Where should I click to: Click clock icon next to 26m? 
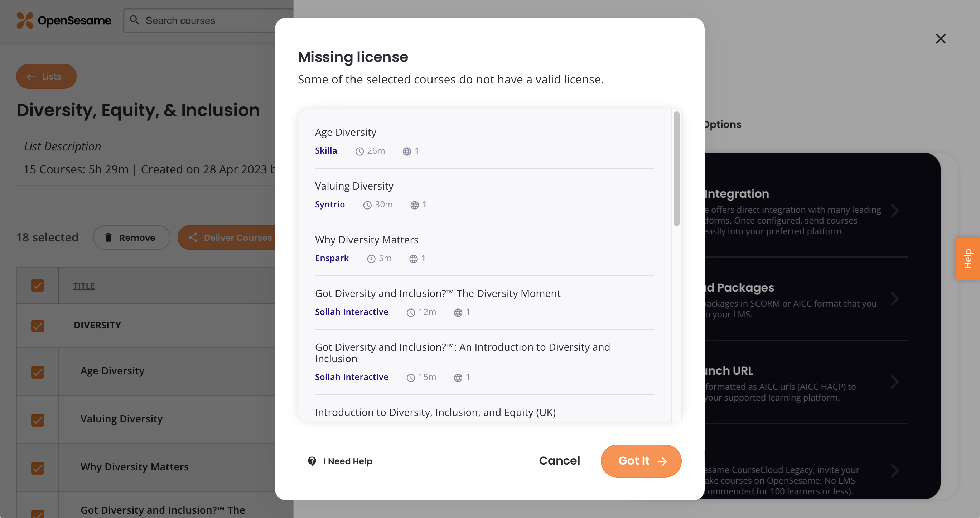pos(359,152)
